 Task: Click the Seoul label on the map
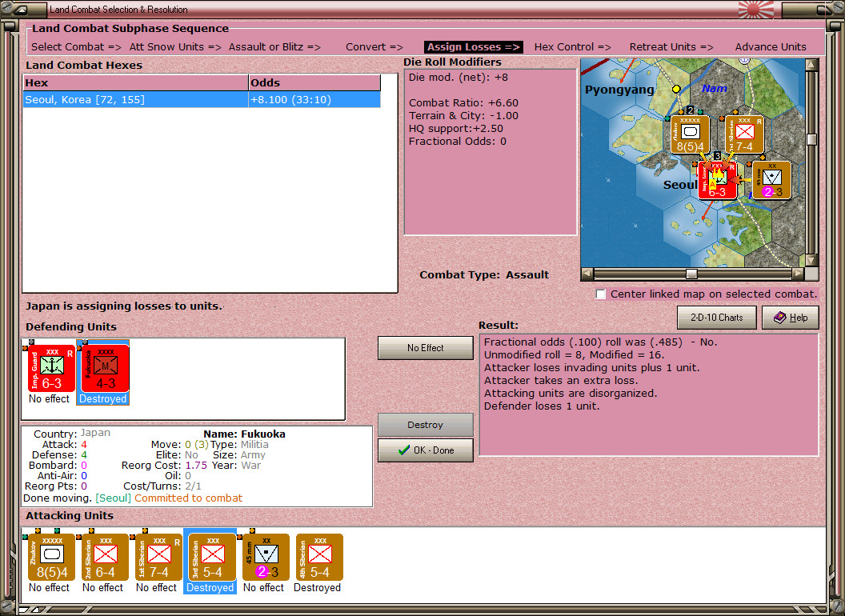pyautogui.click(x=680, y=185)
